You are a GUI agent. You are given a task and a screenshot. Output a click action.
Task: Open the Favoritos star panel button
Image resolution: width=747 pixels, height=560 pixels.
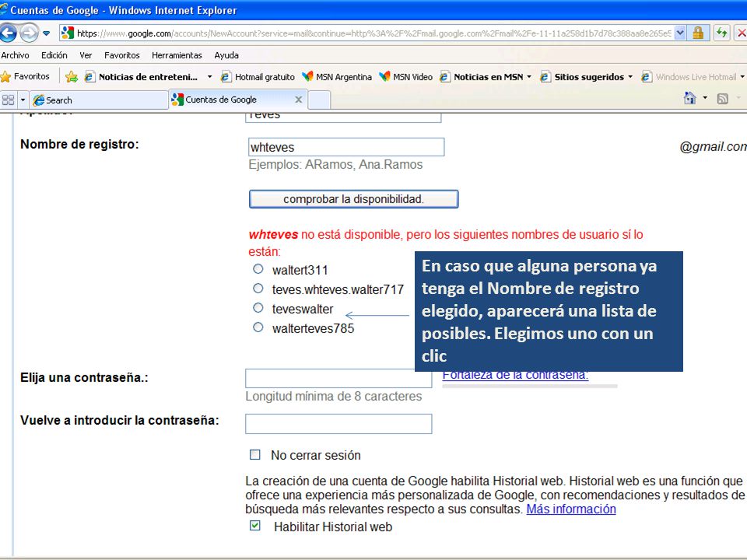[25, 76]
